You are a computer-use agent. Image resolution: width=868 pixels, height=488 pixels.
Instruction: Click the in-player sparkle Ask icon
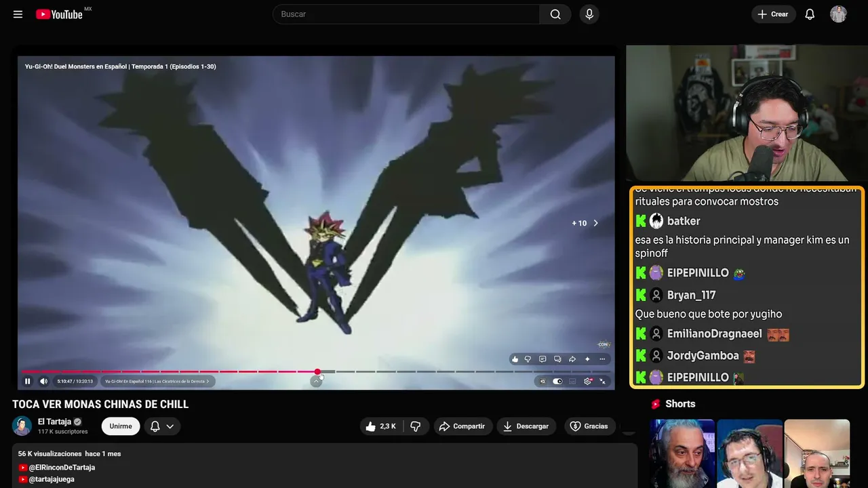tap(587, 359)
